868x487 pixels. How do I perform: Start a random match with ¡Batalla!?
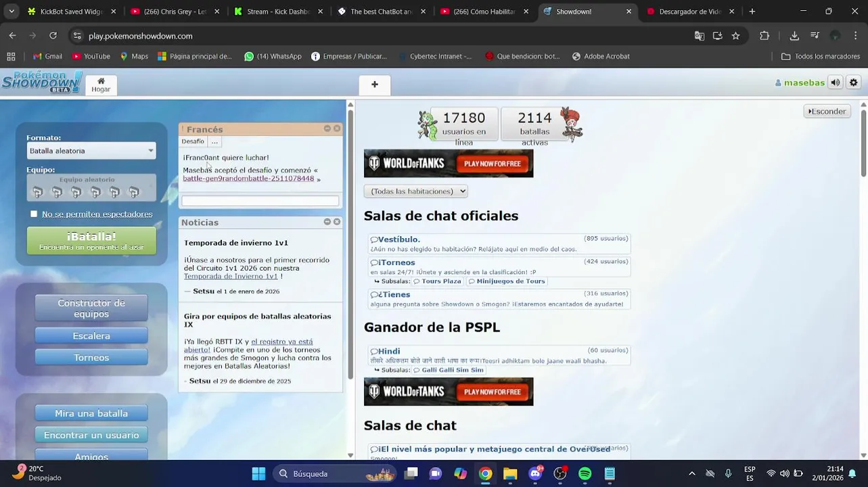click(x=91, y=240)
